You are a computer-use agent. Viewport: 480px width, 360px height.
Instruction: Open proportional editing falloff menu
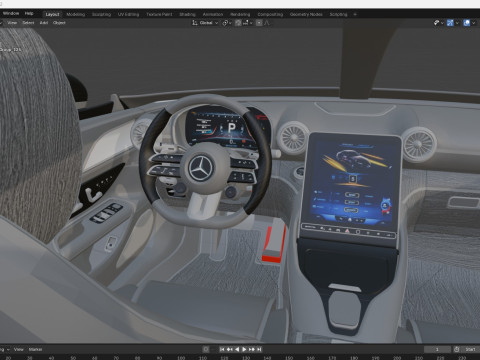pos(267,23)
